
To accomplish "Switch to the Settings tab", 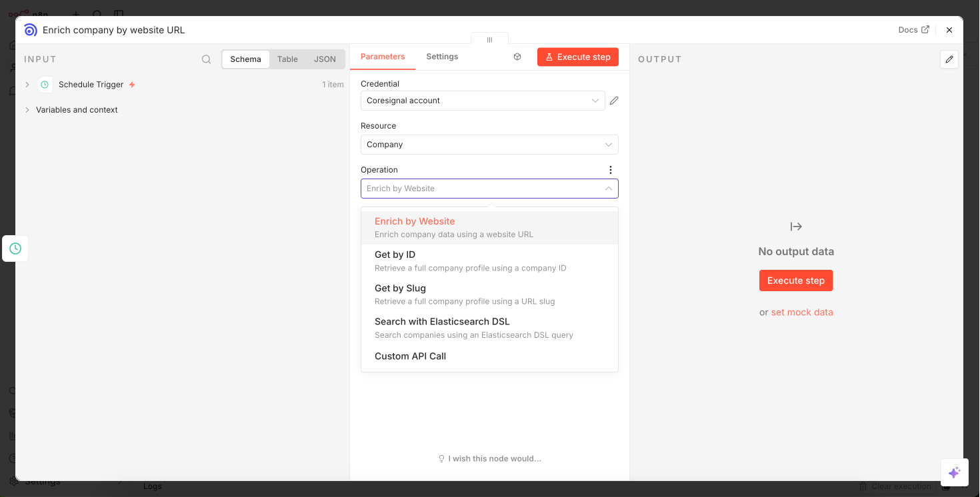I will point(442,57).
